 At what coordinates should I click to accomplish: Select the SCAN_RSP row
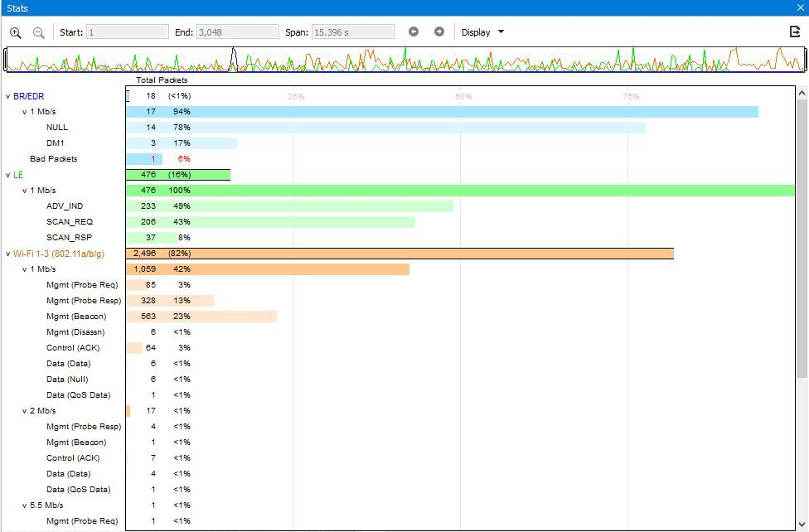click(x=69, y=237)
